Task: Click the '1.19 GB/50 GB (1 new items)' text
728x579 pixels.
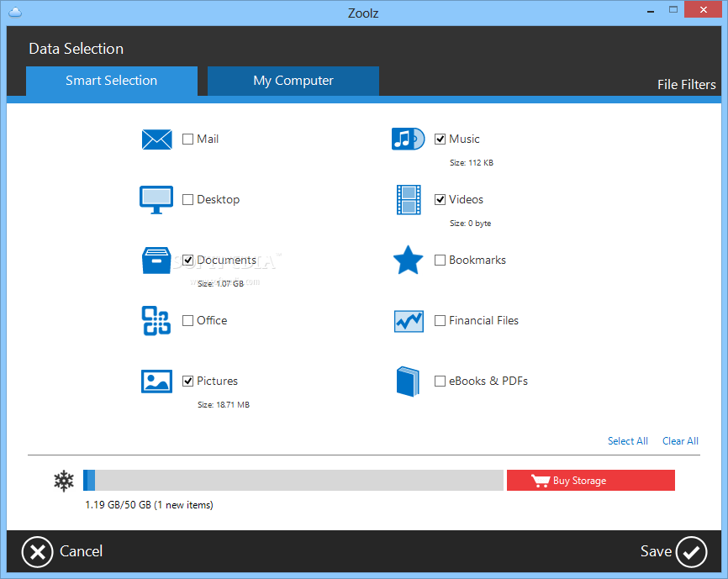Action: (149, 505)
